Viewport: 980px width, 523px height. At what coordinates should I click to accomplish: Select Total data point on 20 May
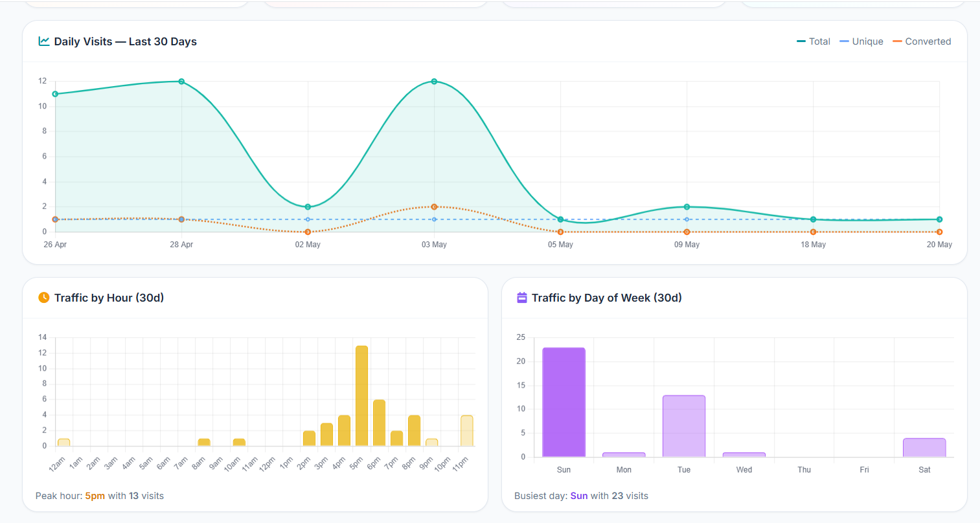(939, 219)
